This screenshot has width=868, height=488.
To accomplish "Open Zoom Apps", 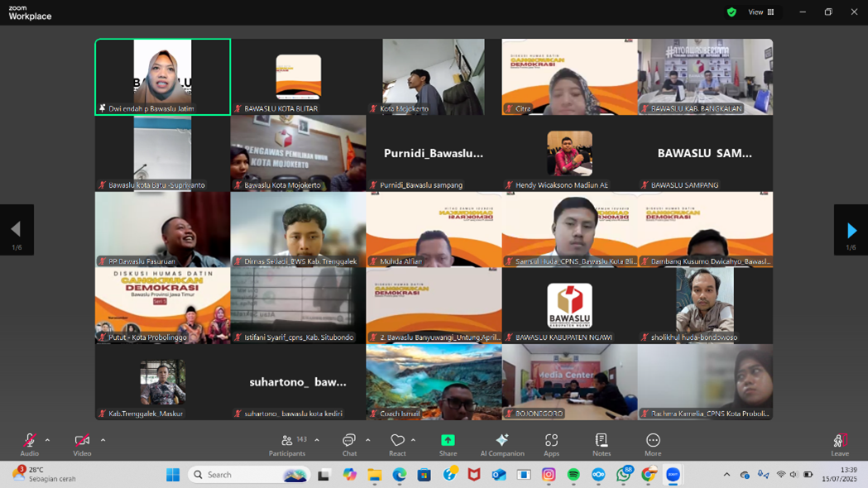I will click(x=551, y=445).
